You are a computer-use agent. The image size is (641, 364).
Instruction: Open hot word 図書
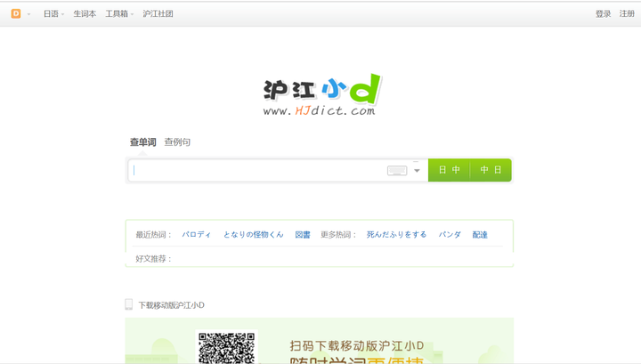[x=303, y=234]
